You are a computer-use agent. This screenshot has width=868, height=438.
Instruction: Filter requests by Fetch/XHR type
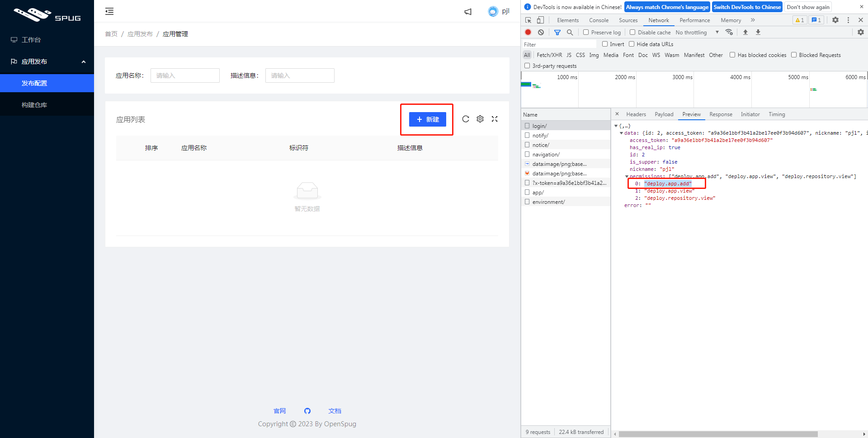pyautogui.click(x=549, y=55)
